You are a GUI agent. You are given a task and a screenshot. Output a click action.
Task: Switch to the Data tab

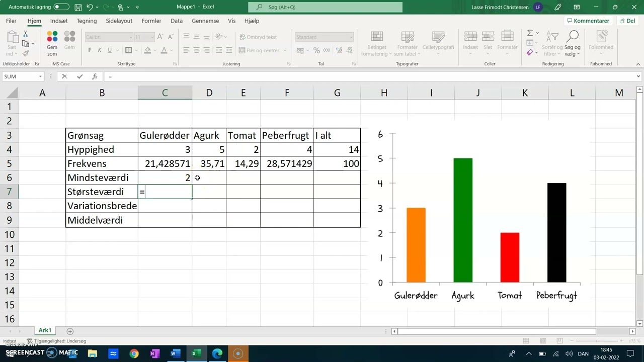[x=177, y=21]
